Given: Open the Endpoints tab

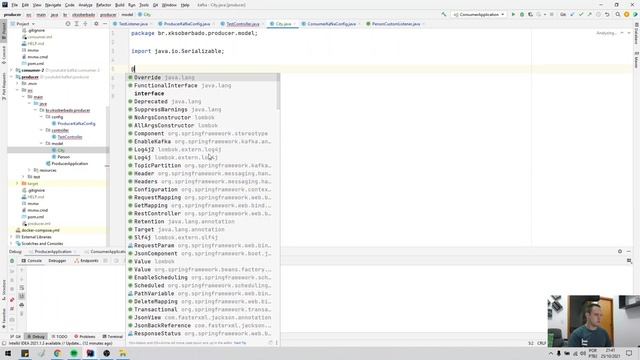Looking at the screenshot, I should click(86, 260).
